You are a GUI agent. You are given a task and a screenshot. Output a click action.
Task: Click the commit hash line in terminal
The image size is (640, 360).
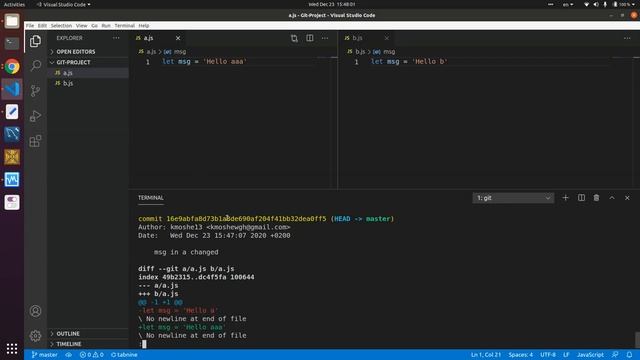click(266, 219)
